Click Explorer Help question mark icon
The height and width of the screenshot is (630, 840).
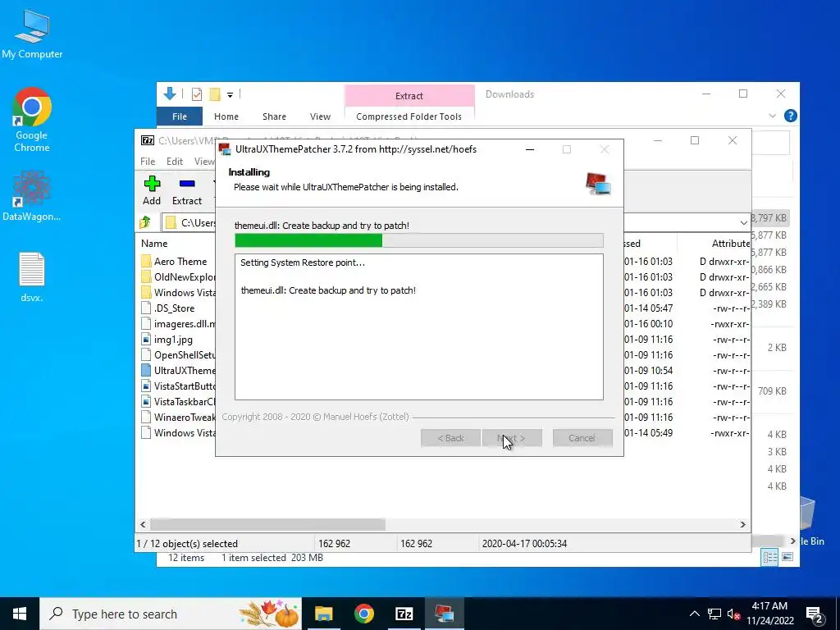point(790,116)
